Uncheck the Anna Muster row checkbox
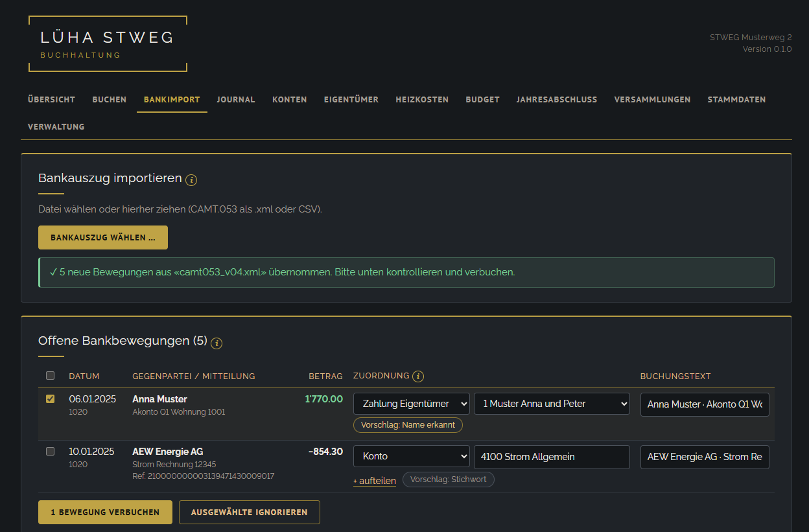This screenshot has width=809, height=532. click(x=51, y=399)
